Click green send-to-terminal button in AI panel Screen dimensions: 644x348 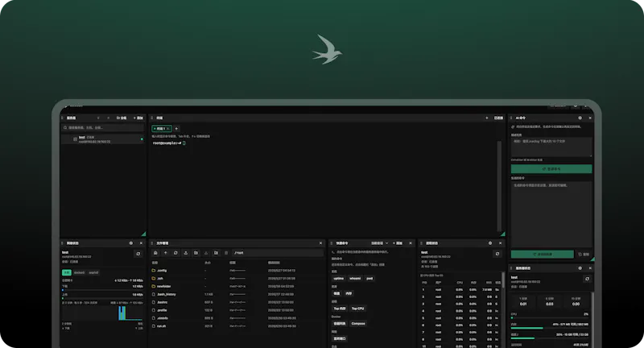542,255
